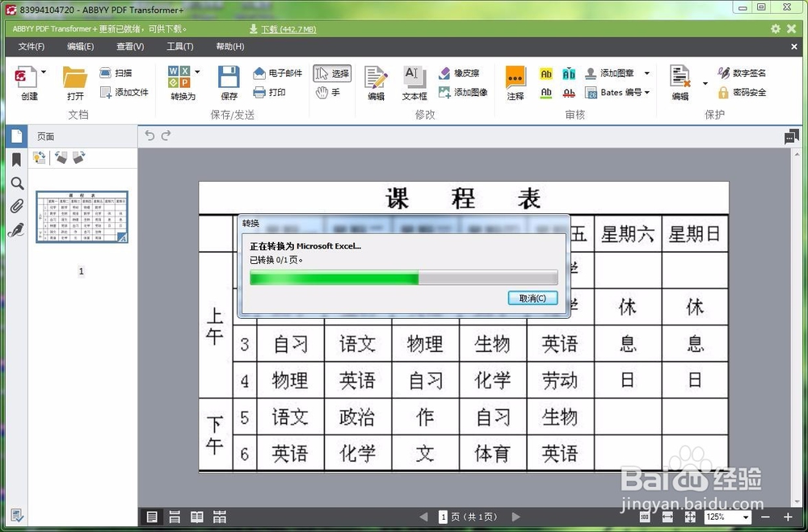Viewport: 808px width, 532px height.
Task: Switch to two-page view mode
Action: click(197, 517)
